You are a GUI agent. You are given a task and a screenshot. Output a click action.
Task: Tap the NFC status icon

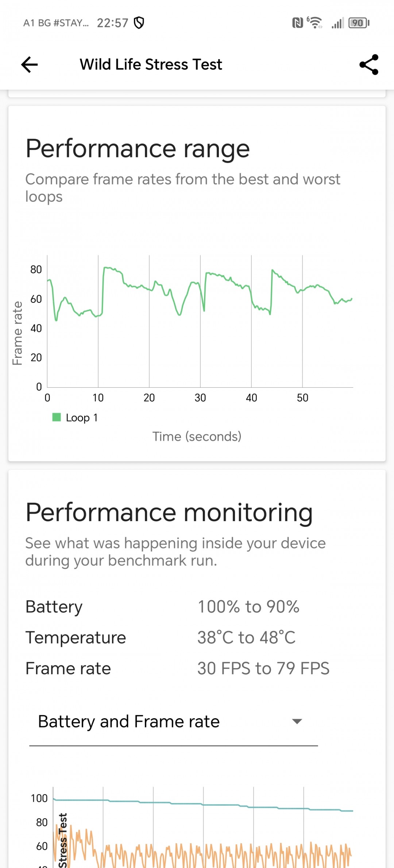pyautogui.click(x=298, y=23)
